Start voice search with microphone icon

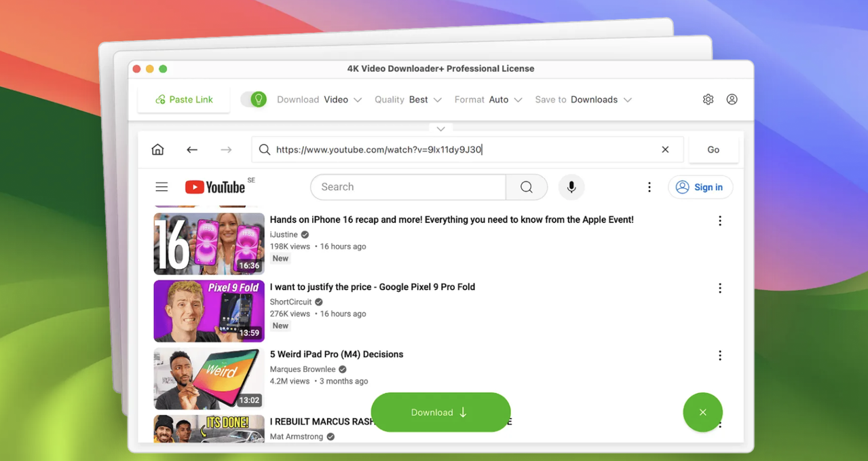(571, 187)
